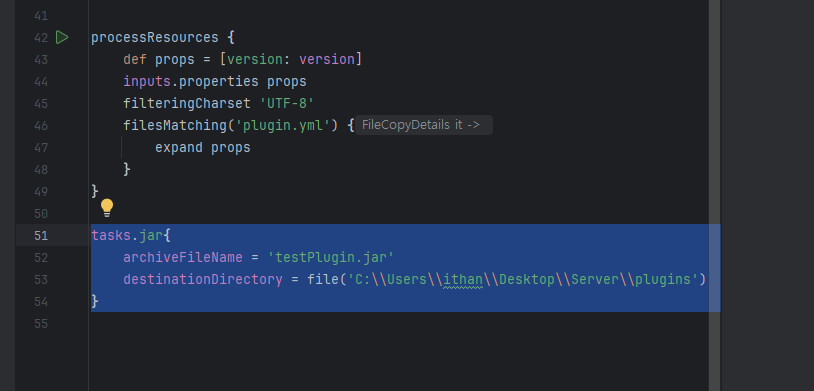This screenshot has width=814, height=391.
Task: Click archiveFileName on line 52
Action: click(x=183, y=258)
